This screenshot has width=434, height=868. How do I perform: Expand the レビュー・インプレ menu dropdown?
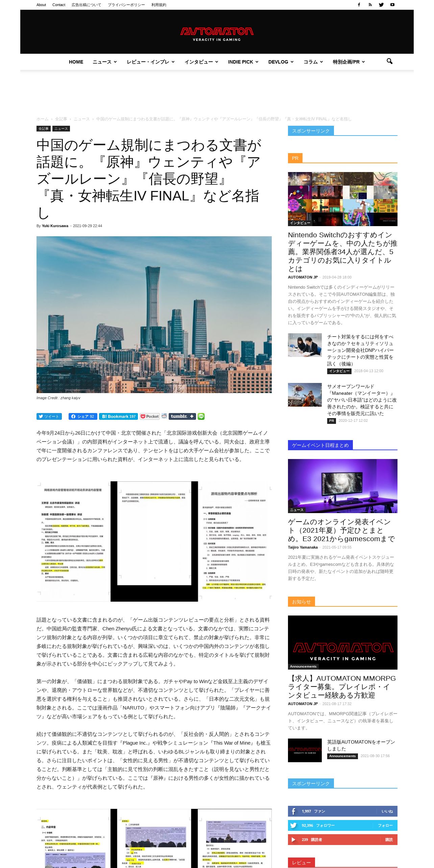[x=150, y=62]
